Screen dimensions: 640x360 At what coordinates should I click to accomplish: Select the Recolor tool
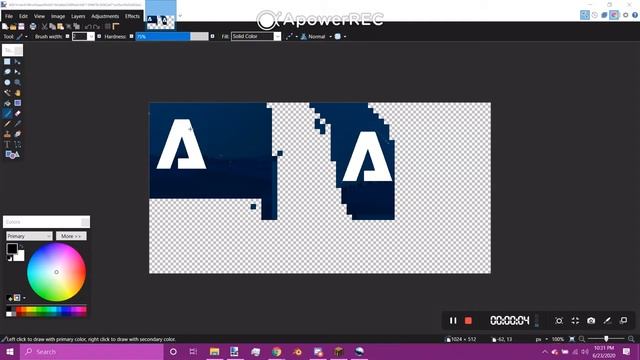point(18,134)
